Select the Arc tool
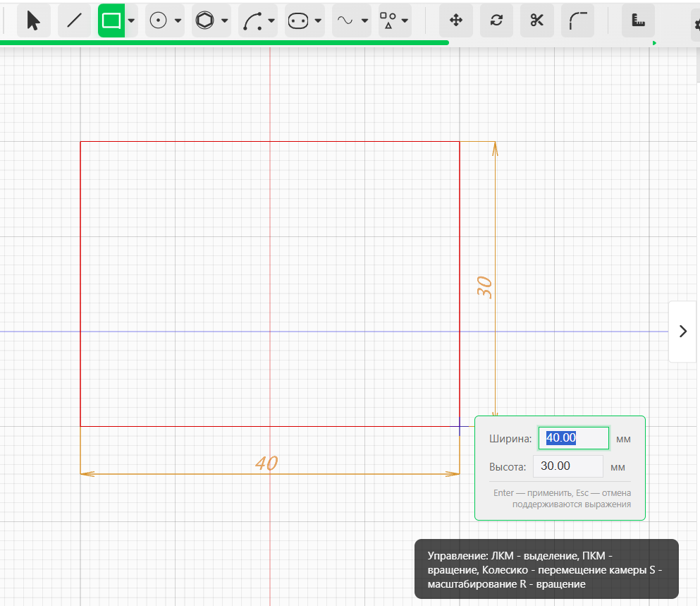Image resolution: width=700 pixels, height=606 pixels. [x=252, y=20]
